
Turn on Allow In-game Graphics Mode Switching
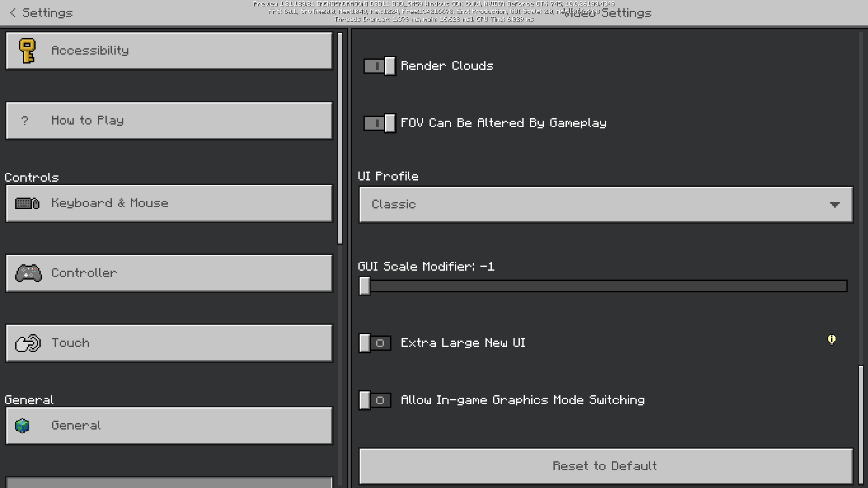[375, 400]
